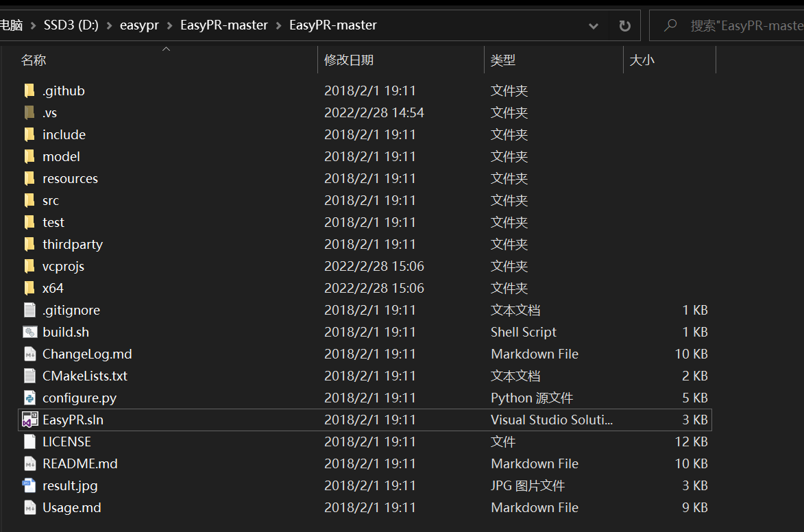Expand the chevron after SSD3 (D:)
Image resolution: width=804 pixels, height=532 pixels.
(x=109, y=25)
